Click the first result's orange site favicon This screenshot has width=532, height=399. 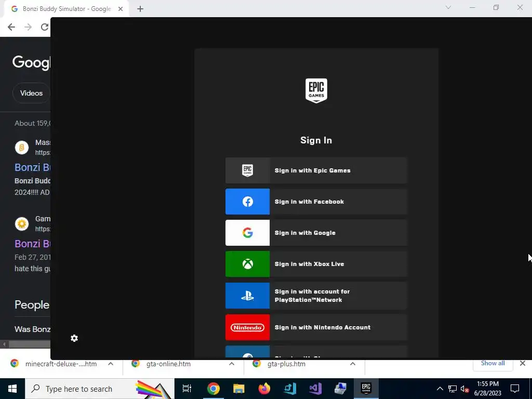(x=22, y=148)
